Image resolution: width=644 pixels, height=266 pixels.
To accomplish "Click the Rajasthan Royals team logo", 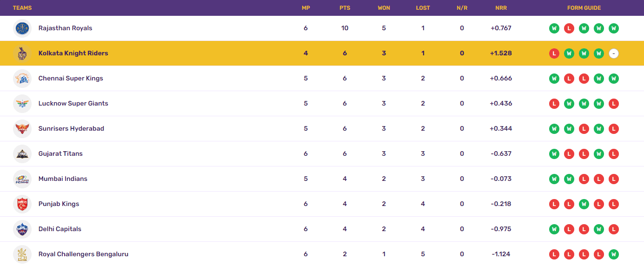I will [22, 28].
